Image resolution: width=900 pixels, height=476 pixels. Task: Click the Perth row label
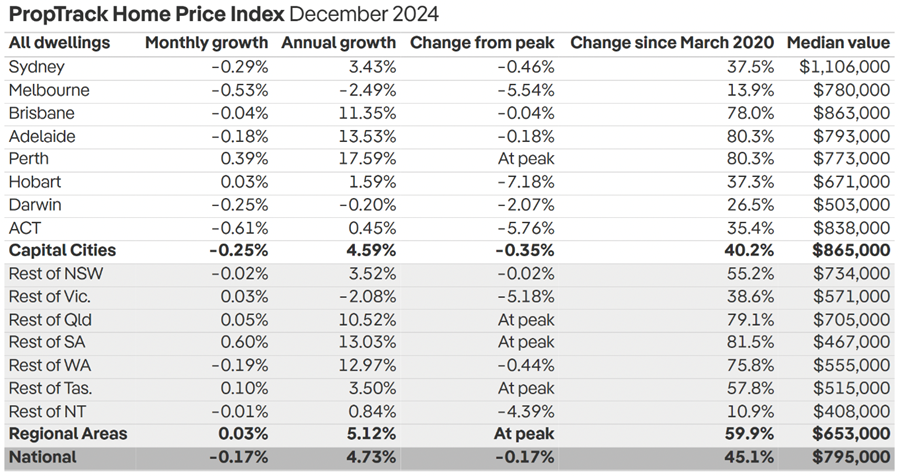[28, 158]
